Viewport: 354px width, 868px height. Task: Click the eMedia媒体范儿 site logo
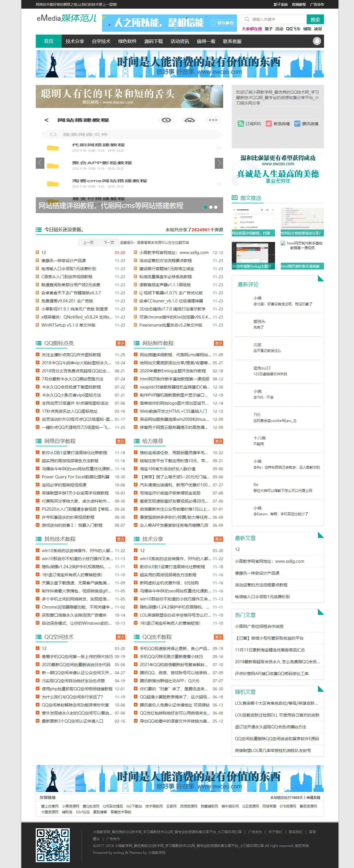[67, 18]
